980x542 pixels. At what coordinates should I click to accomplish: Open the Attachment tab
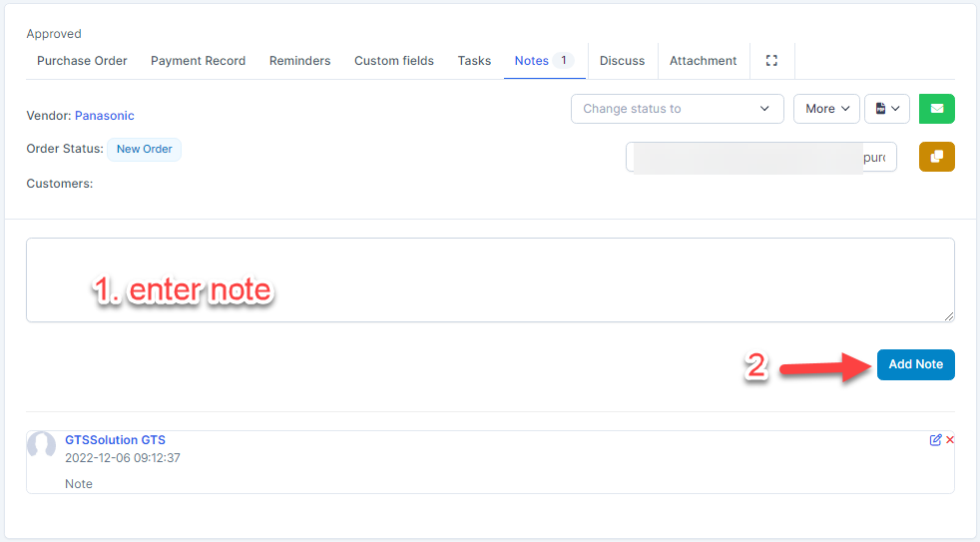703,61
